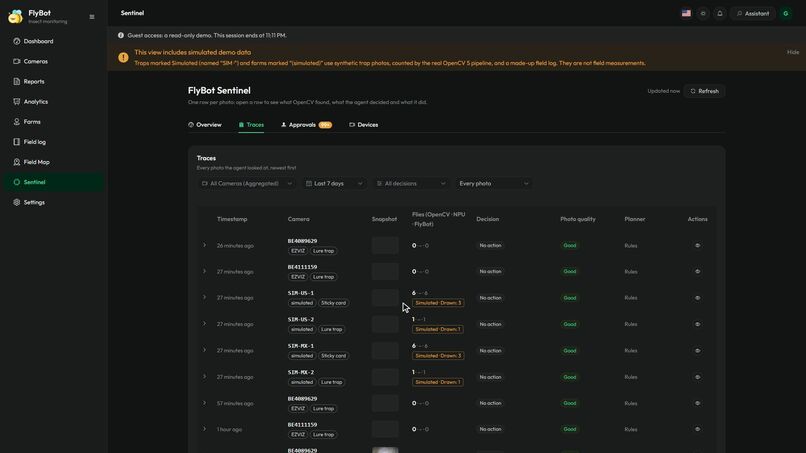The height and width of the screenshot is (453, 806).
Task: Expand the SIM-MX-2 trace row
Action: (205, 377)
